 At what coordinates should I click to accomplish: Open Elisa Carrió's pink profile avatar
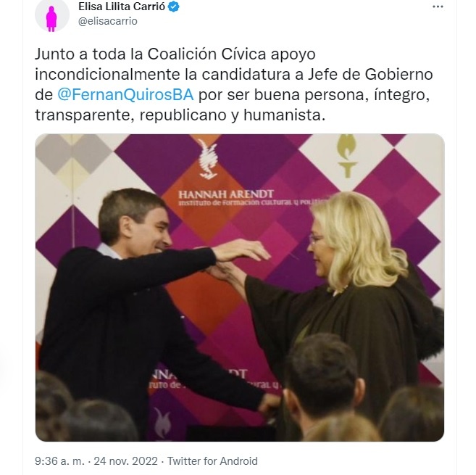coord(52,15)
